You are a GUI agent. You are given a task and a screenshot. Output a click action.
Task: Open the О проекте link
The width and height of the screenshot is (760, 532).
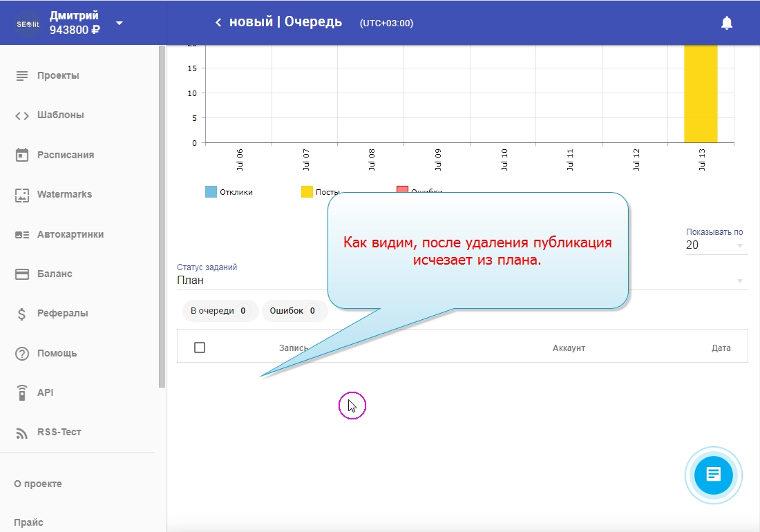point(38,484)
